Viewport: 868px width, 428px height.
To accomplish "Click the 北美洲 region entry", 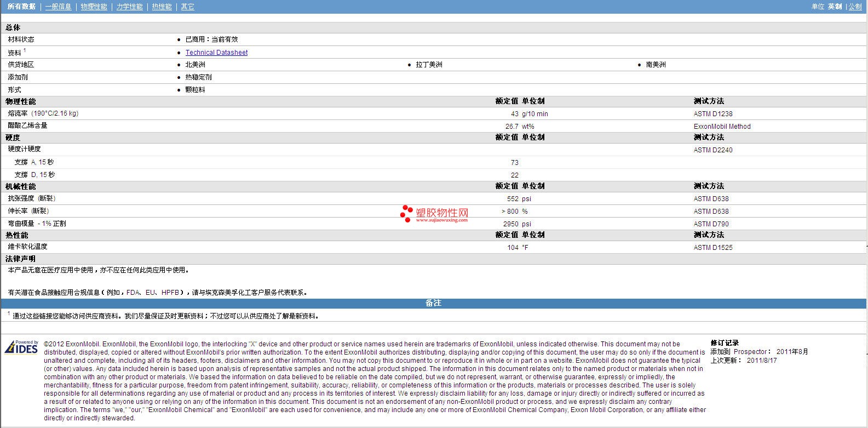I will coord(196,65).
